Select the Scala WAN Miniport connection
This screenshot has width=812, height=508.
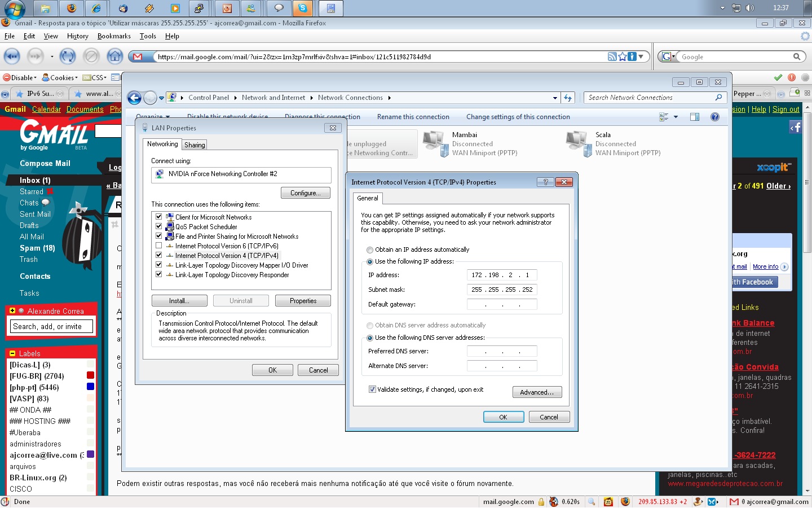point(614,144)
